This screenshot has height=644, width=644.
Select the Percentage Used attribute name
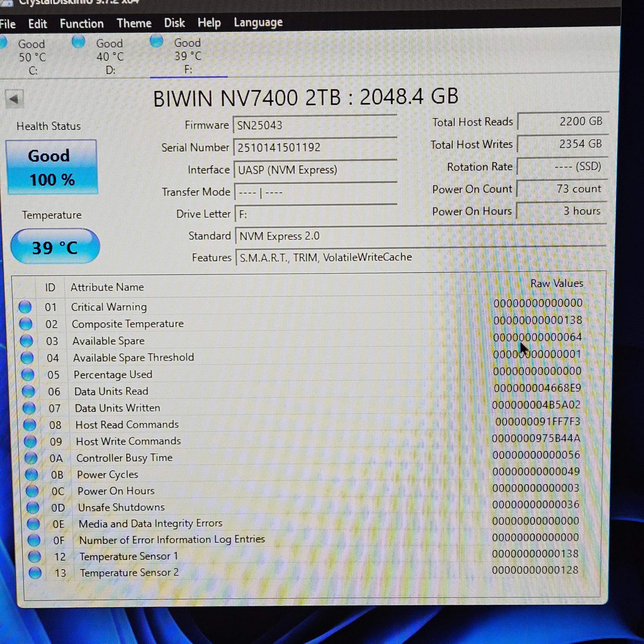coord(113,375)
